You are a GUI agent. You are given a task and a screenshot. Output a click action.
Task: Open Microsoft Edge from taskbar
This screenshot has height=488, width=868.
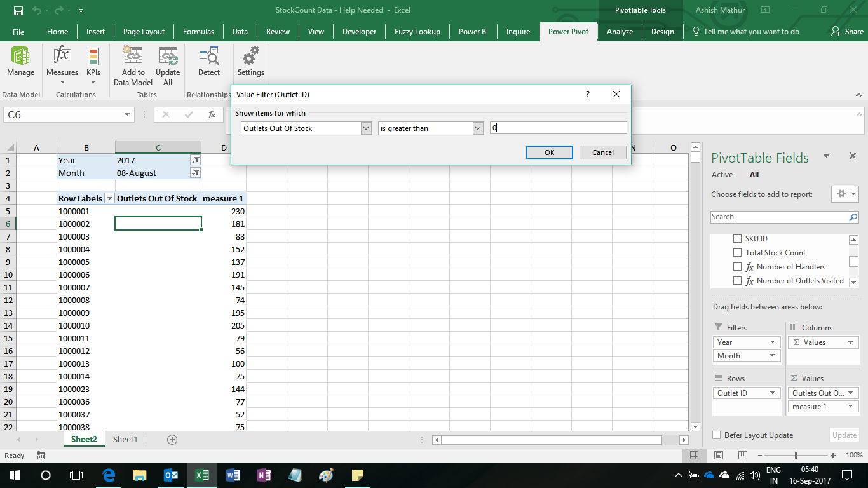click(x=109, y=475)
